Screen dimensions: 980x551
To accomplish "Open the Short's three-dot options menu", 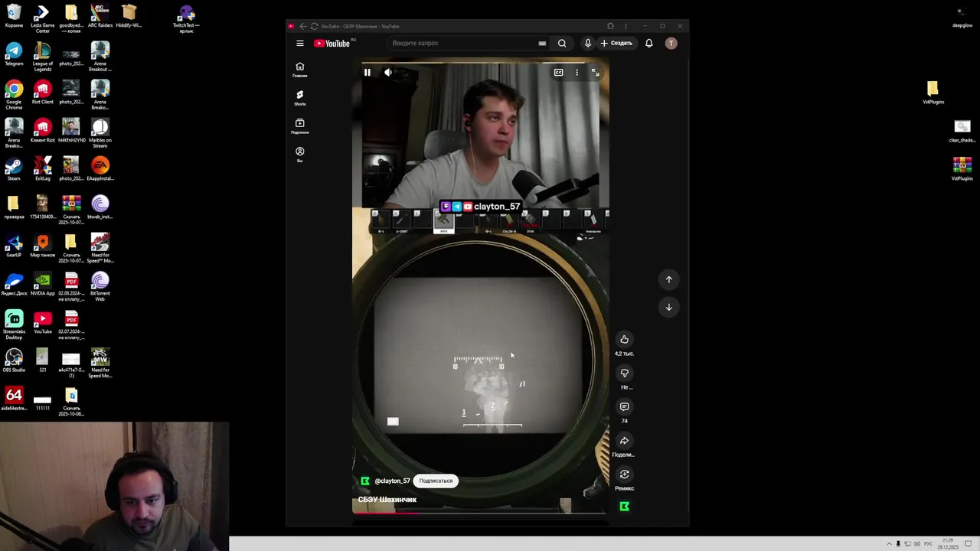I will click(x=577, y=73).
